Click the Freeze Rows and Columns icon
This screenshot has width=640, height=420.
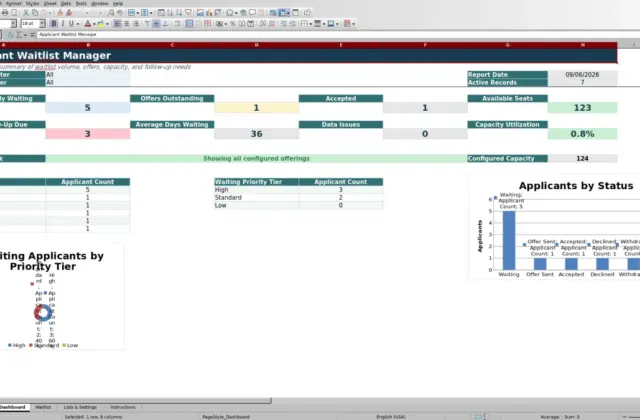[282, 13]
